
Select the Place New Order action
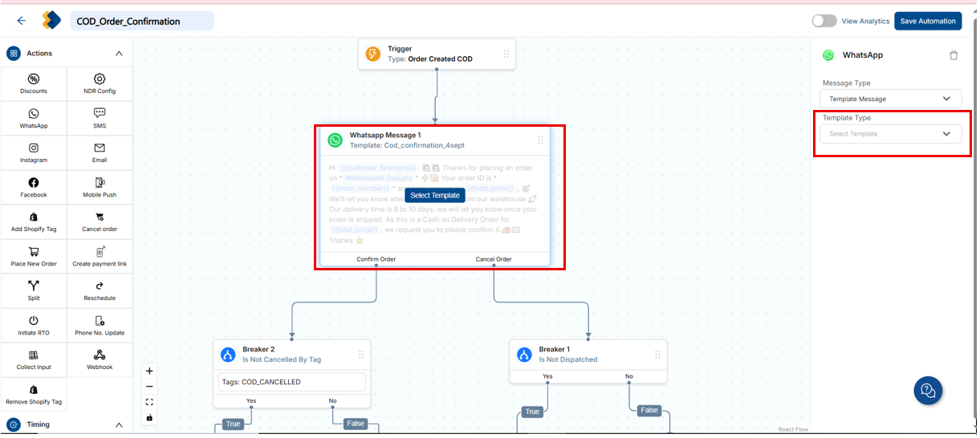(34, 257)
